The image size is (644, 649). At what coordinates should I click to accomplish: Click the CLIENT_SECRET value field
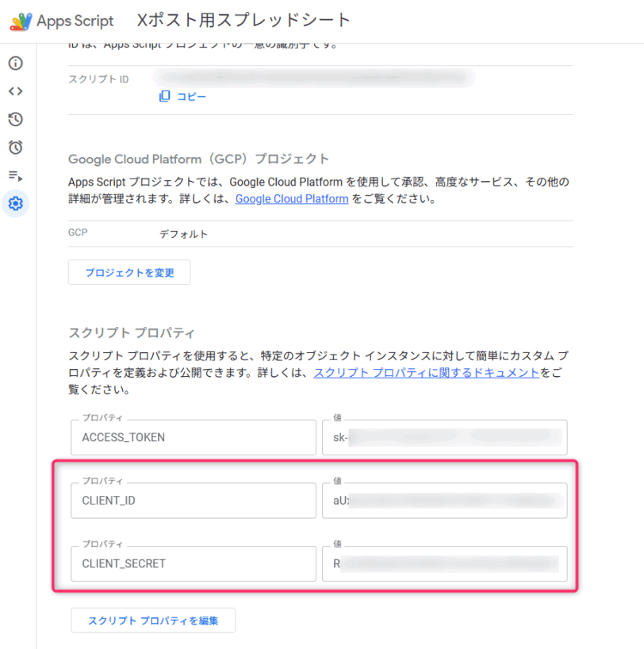tap(444, 564)
